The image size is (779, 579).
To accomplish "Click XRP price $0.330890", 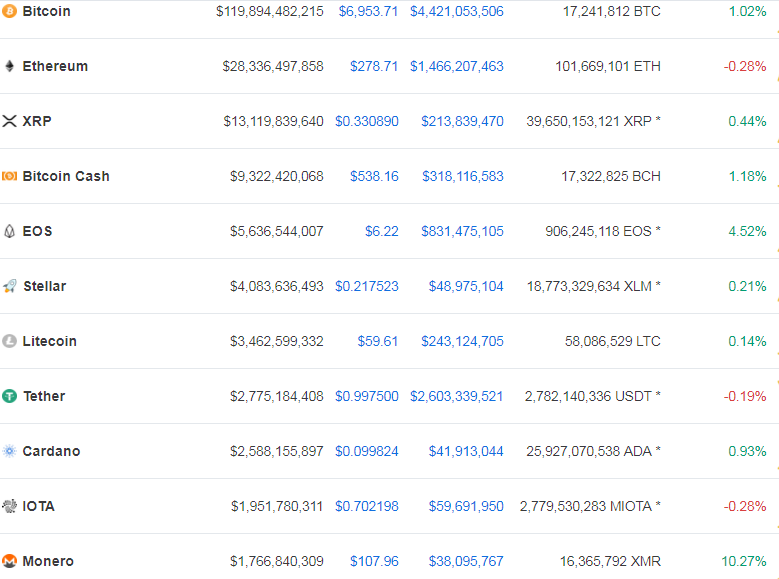I will [x=367, y=121].
